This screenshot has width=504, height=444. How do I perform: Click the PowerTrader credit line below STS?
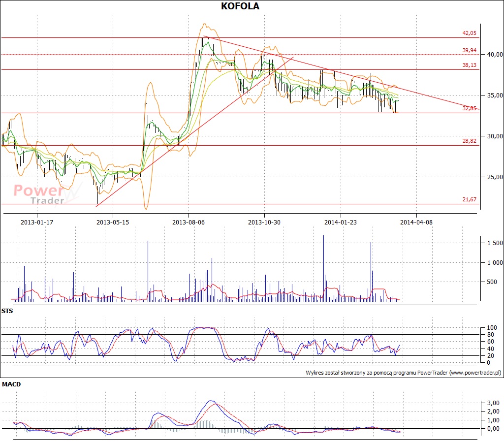tap(404, 373)
